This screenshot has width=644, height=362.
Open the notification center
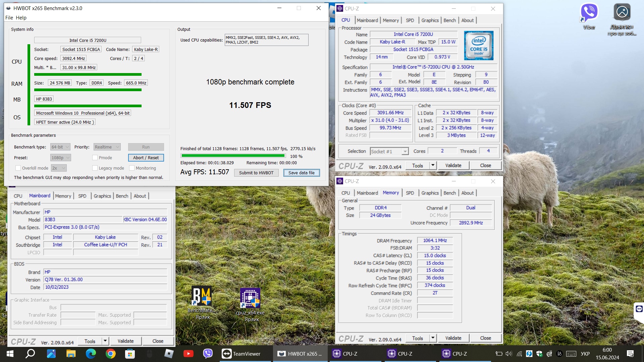(x=630, y=354)
